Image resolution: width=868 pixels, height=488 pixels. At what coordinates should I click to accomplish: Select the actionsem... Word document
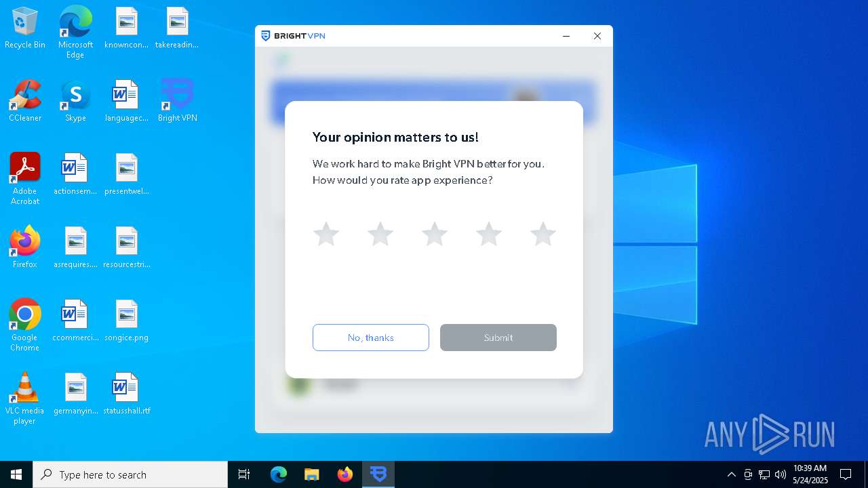75,174
